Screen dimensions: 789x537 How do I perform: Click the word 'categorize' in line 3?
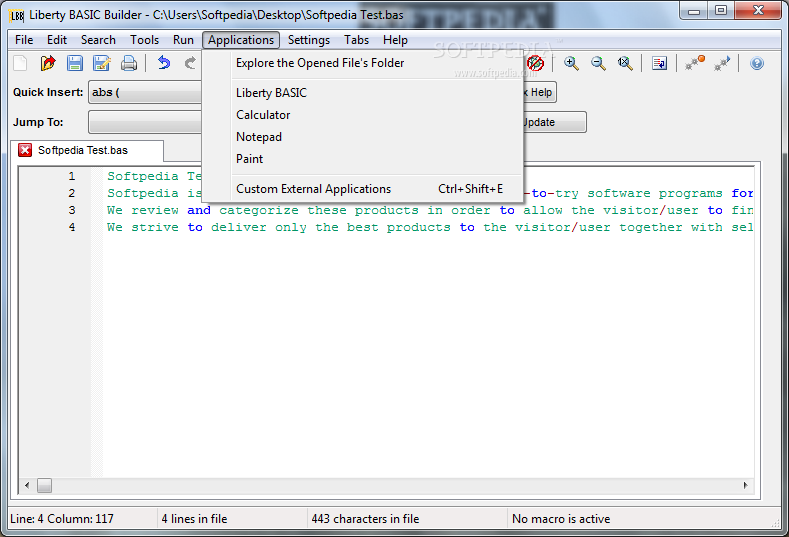(x=259, y=210)
